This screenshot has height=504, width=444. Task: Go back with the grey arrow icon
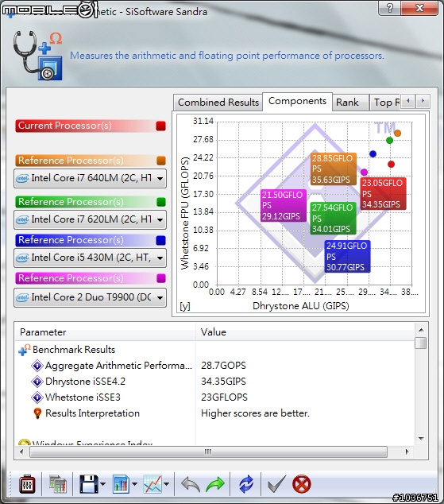click(x=191, y=484)
